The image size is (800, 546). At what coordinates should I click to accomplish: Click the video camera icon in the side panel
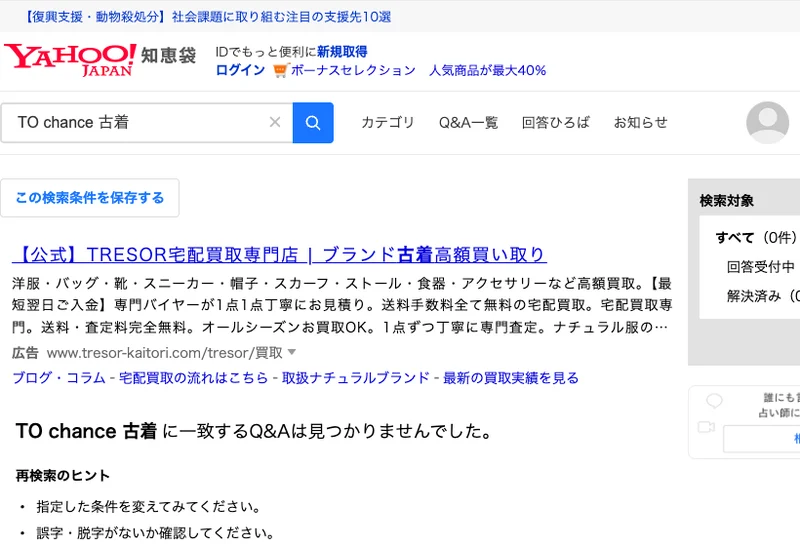click(x=706, y=427)
